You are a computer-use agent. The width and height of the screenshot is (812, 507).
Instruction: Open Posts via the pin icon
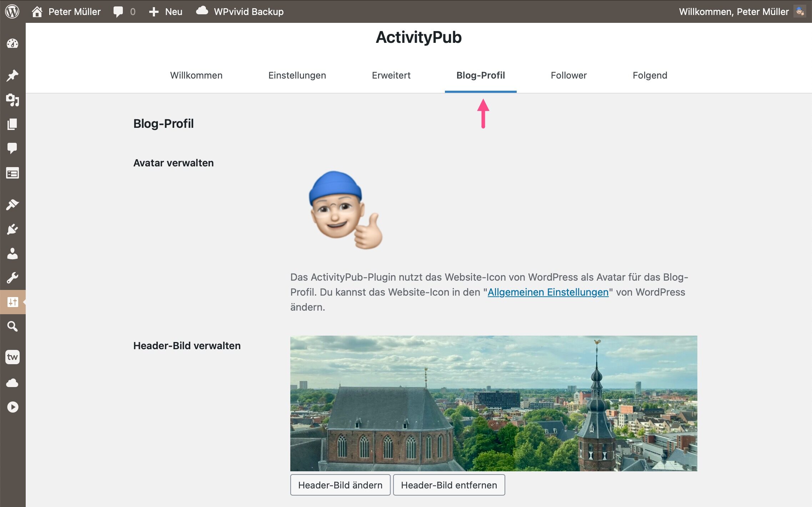point(12,75)
